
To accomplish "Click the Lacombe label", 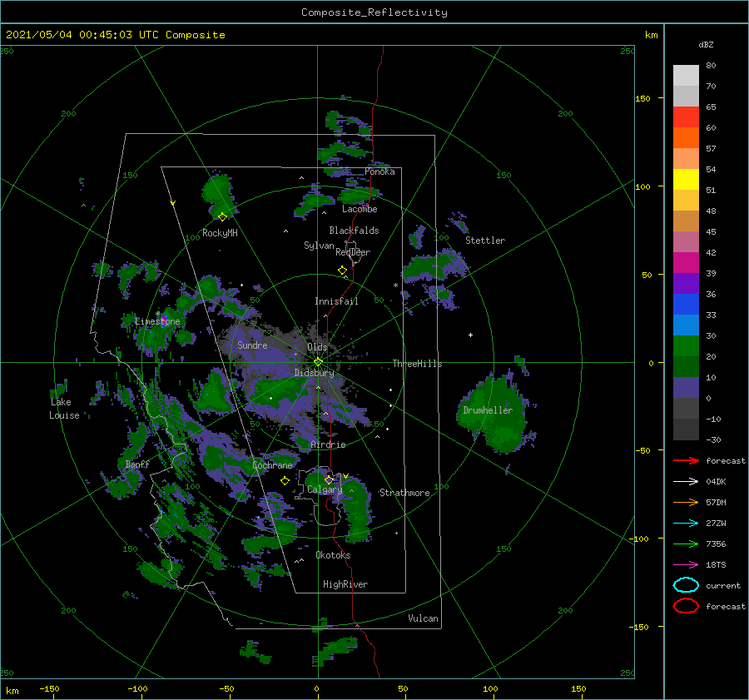I will [x=360, y=209].
